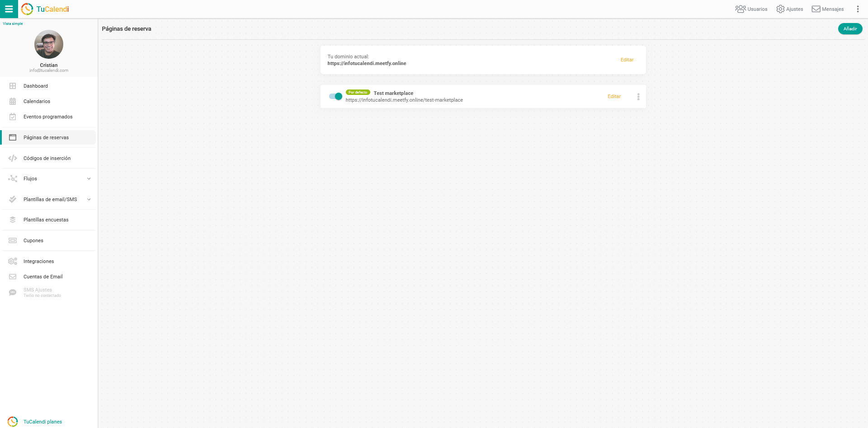Click Usuarios label in header
This screenshot has height=428, width=868.
[757, 9]
